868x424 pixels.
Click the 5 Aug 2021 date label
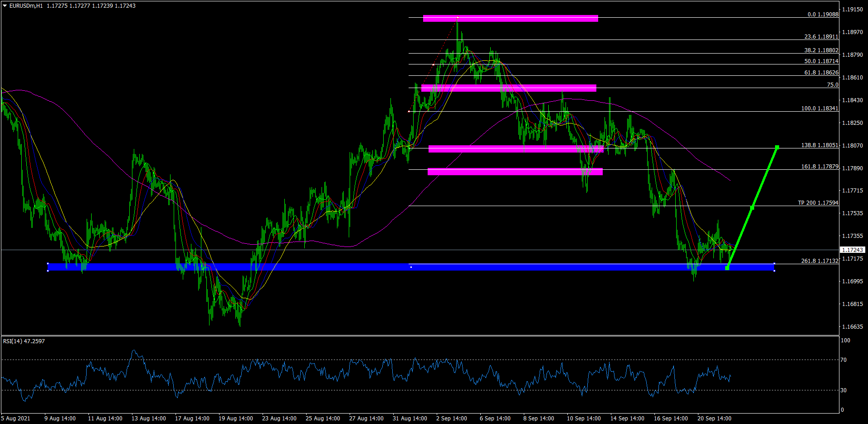pyautogui.click(x=16, y=419)
